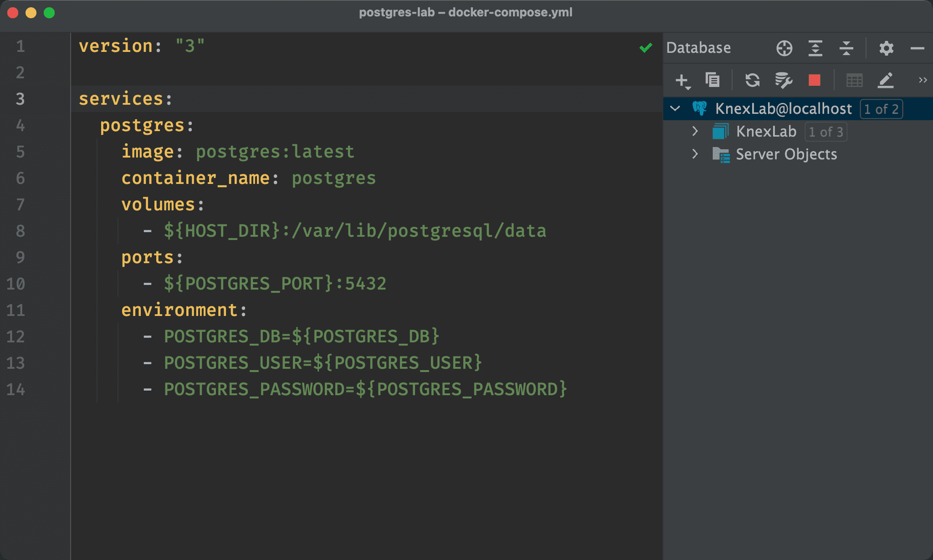Click the Scroll from Editor crosshair icon
The width and height of the screenshot is (933, 560).
(784, 48)
